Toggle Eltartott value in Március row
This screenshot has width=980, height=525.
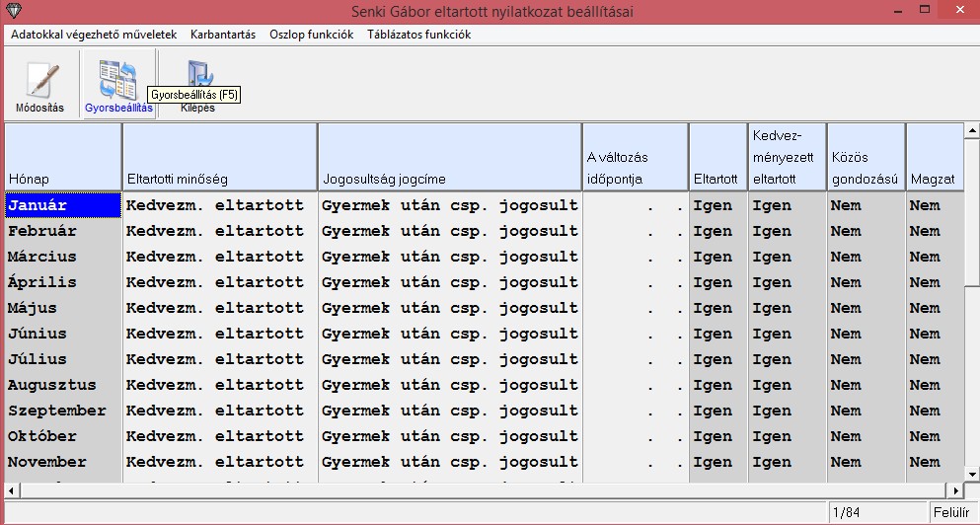pyautogui.click(x=716, y=257)
